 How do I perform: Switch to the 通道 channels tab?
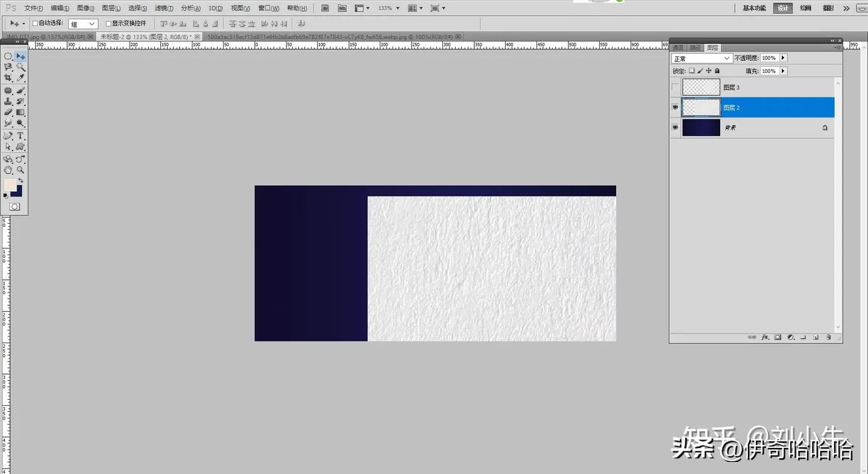[678, 47]
